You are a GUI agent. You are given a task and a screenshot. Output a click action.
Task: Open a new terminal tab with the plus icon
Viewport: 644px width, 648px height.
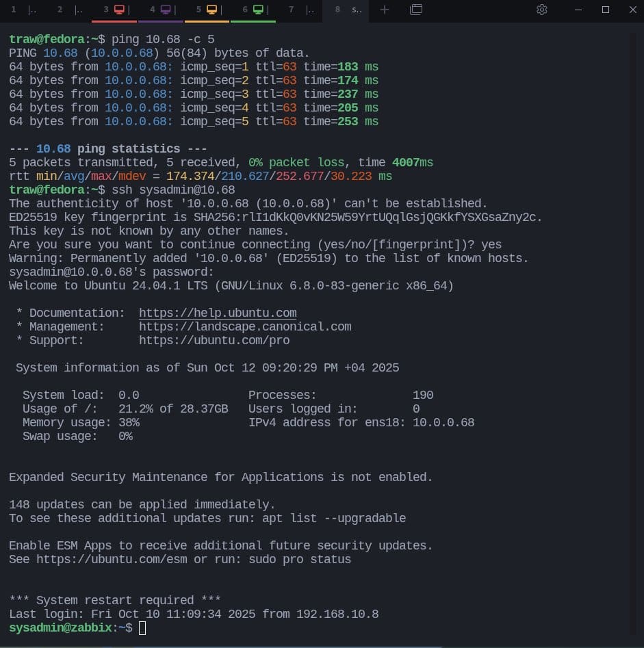[x=384, y=10]
